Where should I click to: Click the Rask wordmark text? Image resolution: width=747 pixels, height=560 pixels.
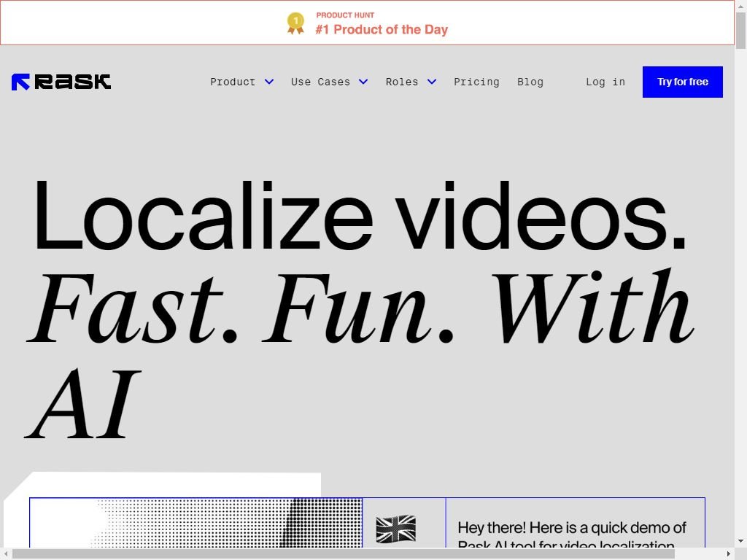click(73, 82)
